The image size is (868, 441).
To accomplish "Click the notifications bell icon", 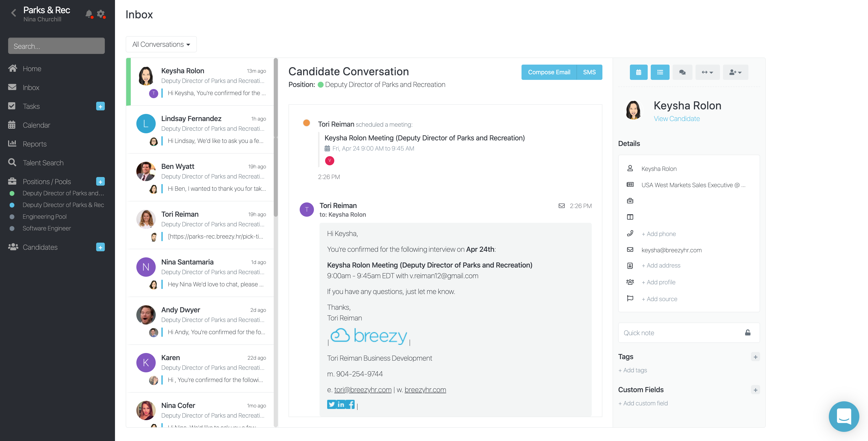I will coord(89,14).
